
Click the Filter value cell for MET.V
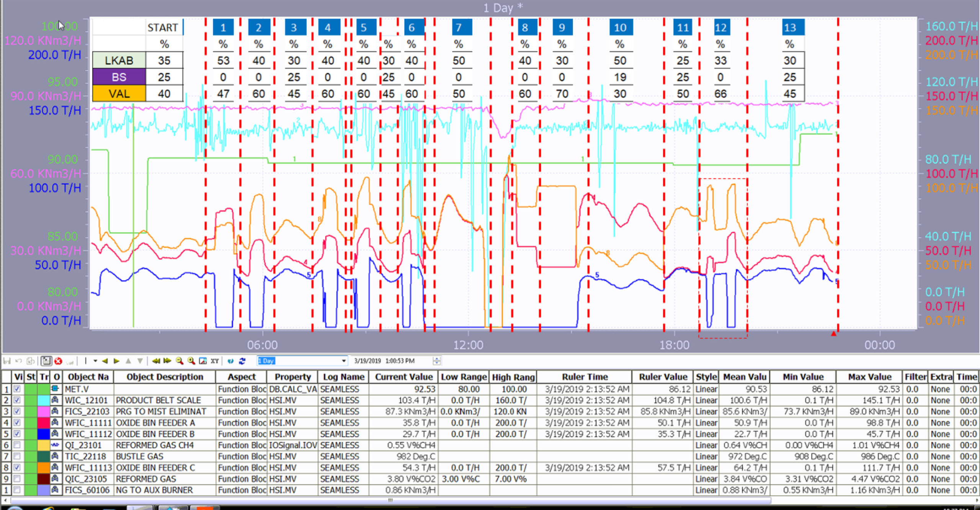[915, 389]
